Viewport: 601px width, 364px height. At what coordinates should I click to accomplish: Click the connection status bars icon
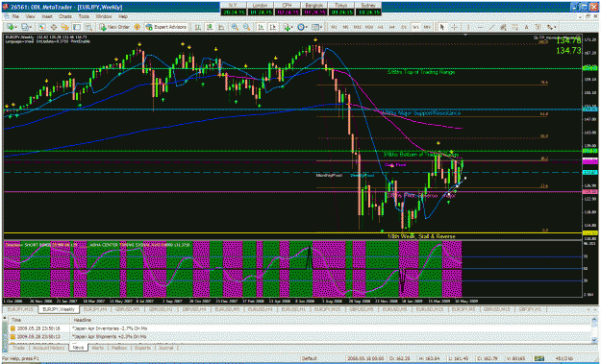[538, 358]
